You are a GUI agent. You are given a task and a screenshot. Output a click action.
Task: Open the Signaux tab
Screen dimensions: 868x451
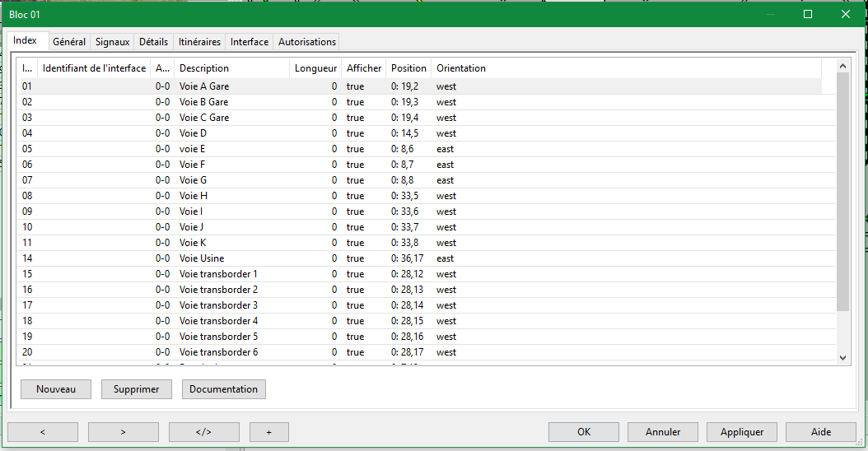112,42
